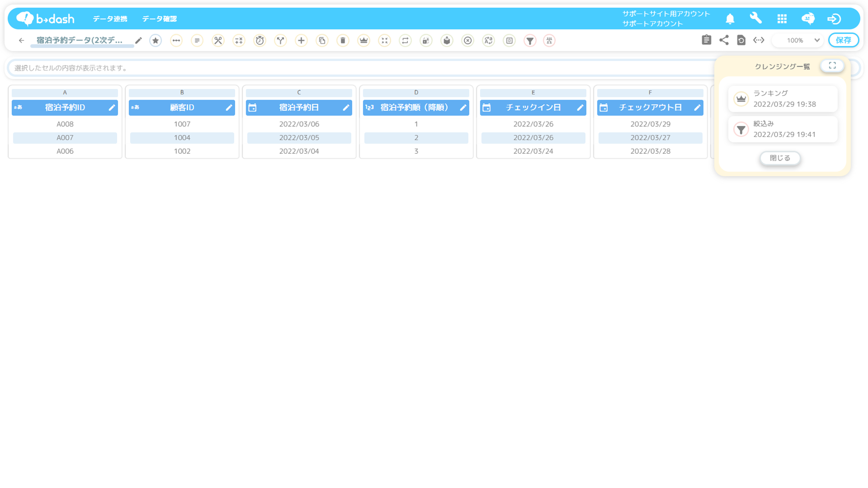This screenshot has height=488, width=868.
Task: Click the share icon
Action: pyautogui.click(x=724, y=40)
